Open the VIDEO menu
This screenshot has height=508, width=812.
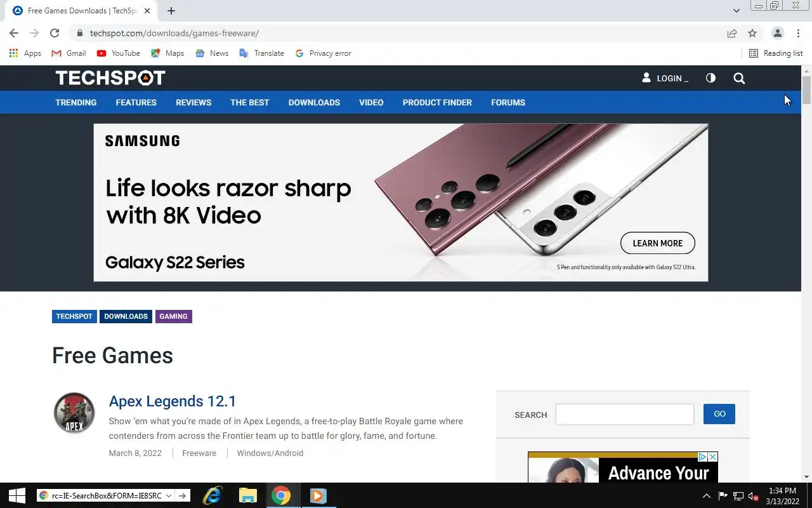pyautogui.click(x=371, y=102)
